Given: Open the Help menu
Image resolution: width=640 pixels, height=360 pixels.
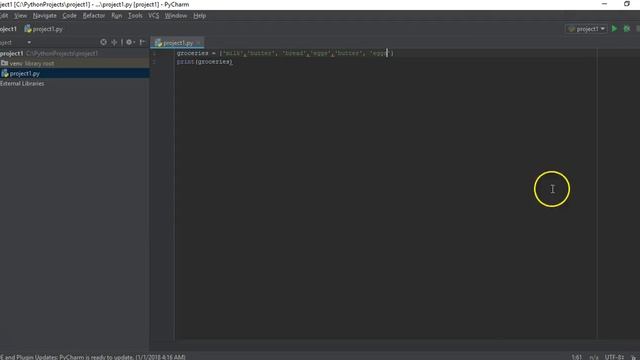Looking at the screenshot, I should point(200,16).
